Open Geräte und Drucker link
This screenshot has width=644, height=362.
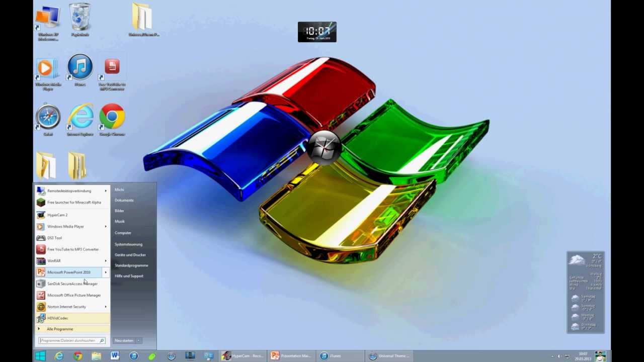point(130,255)
